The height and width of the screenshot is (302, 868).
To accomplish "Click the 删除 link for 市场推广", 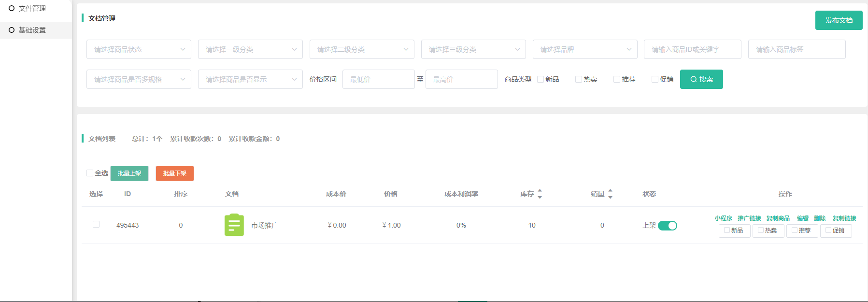I will tap(820, 218).
